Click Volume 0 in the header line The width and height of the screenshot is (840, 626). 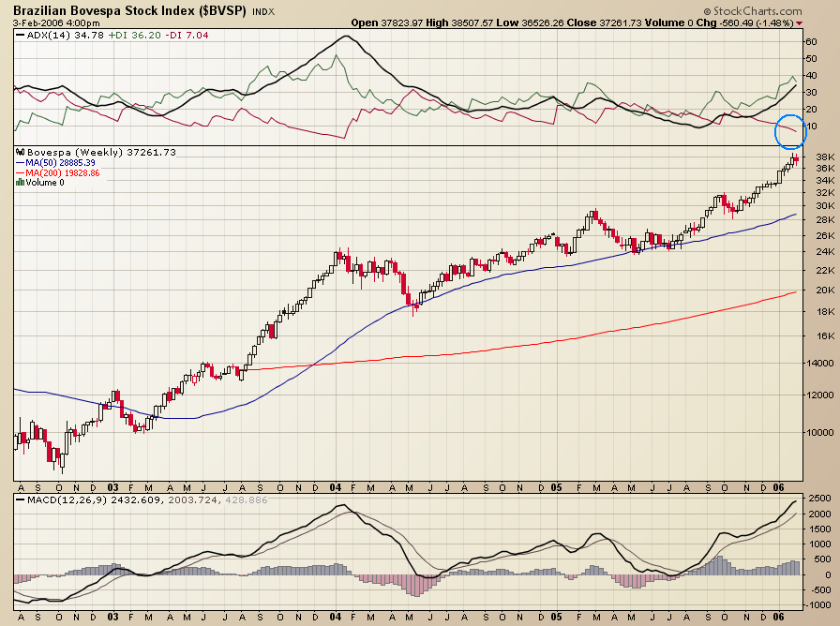[668, 23]
